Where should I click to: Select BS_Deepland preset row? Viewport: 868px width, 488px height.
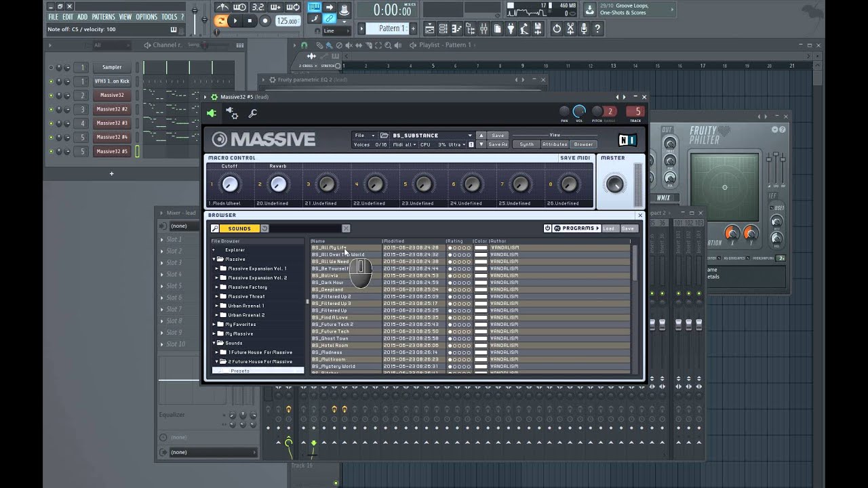tap(471, 289)
